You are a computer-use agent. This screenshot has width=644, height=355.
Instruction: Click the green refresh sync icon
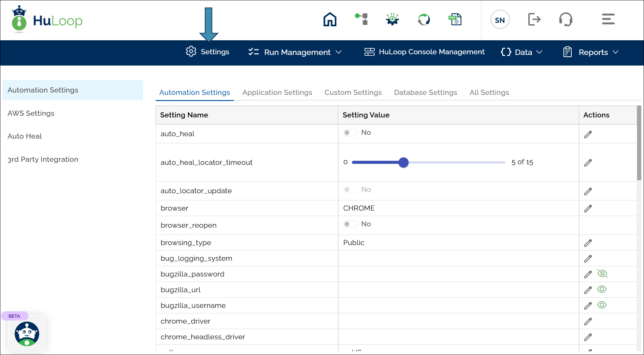click(424, 19)
